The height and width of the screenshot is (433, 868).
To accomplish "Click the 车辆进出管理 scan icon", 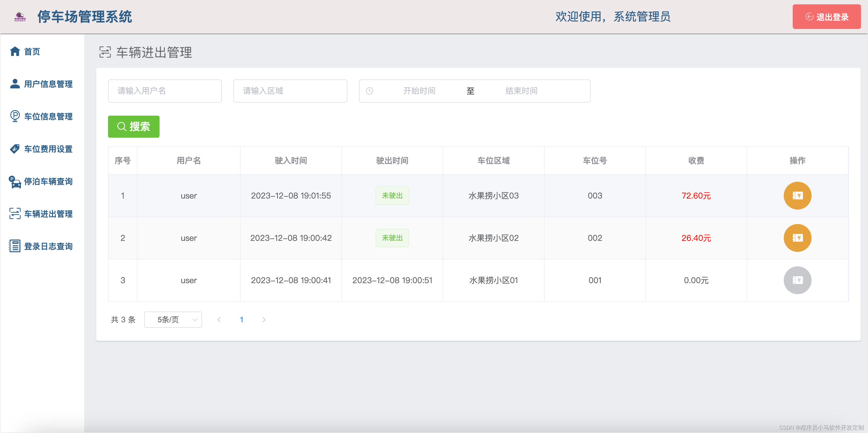I will pyautogui.click(x=15, y=214).
